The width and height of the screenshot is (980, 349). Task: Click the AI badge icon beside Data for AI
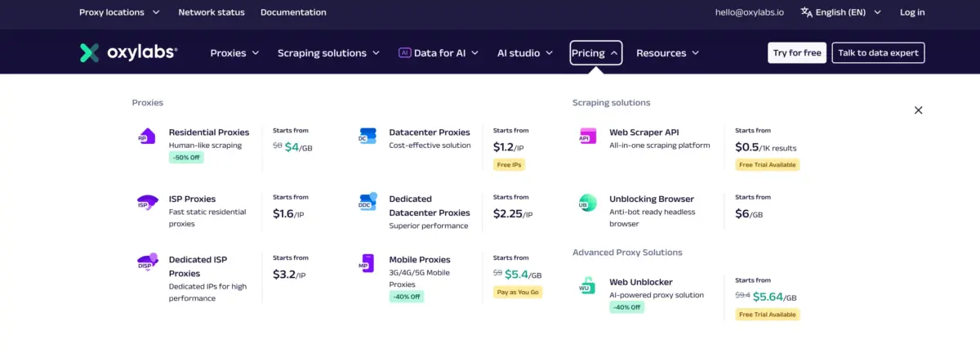(404, 52)
